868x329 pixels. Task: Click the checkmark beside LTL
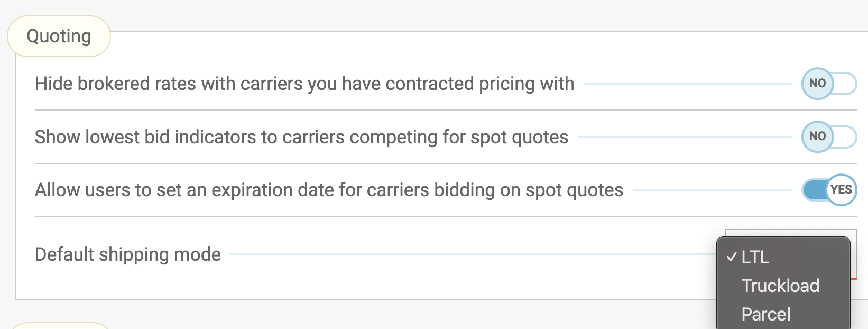click(732, 257)
